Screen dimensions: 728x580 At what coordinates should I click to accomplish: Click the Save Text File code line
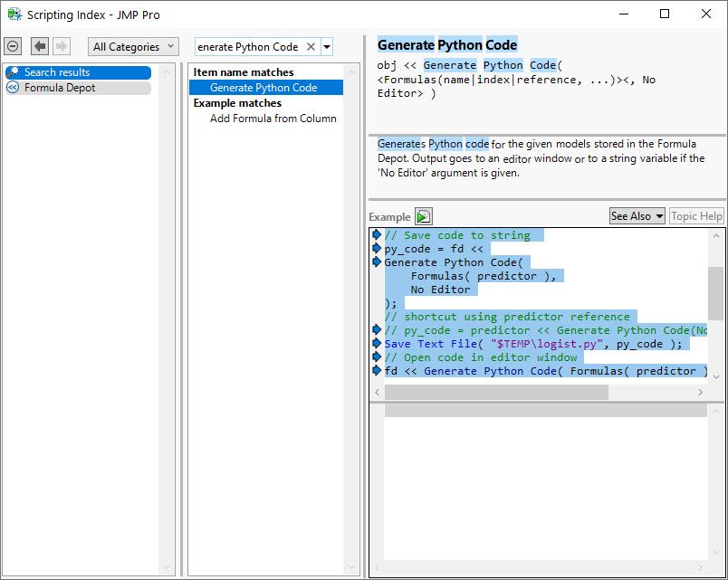tap(533, 344)
